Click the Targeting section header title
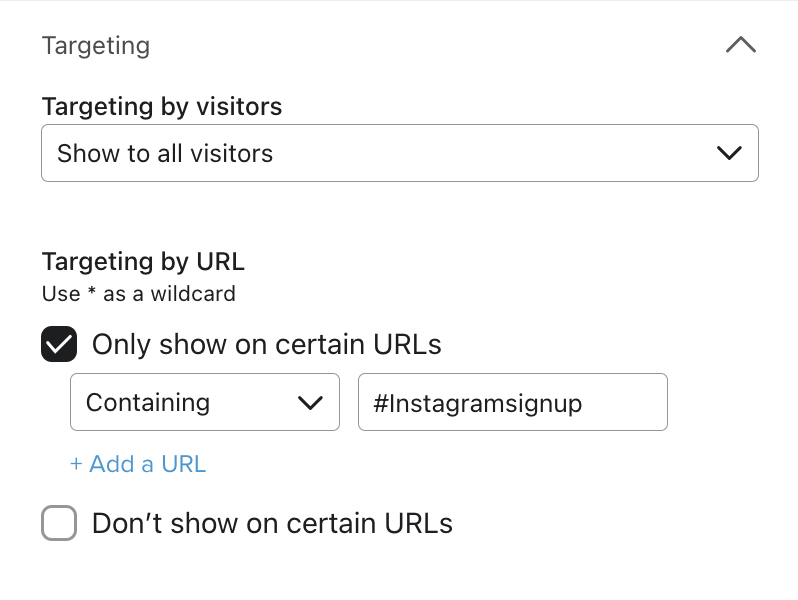 coord(96,46)
